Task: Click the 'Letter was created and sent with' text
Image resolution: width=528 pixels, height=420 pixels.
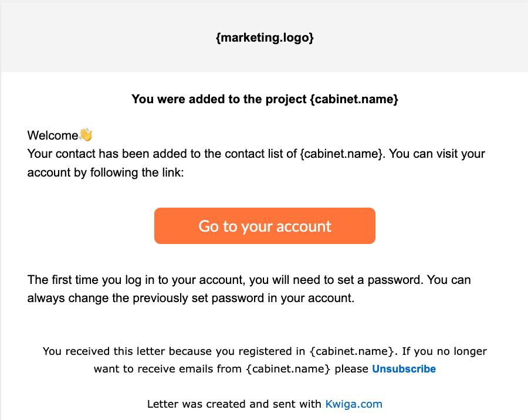Action: pyautogui.click(x=234, y=404)
